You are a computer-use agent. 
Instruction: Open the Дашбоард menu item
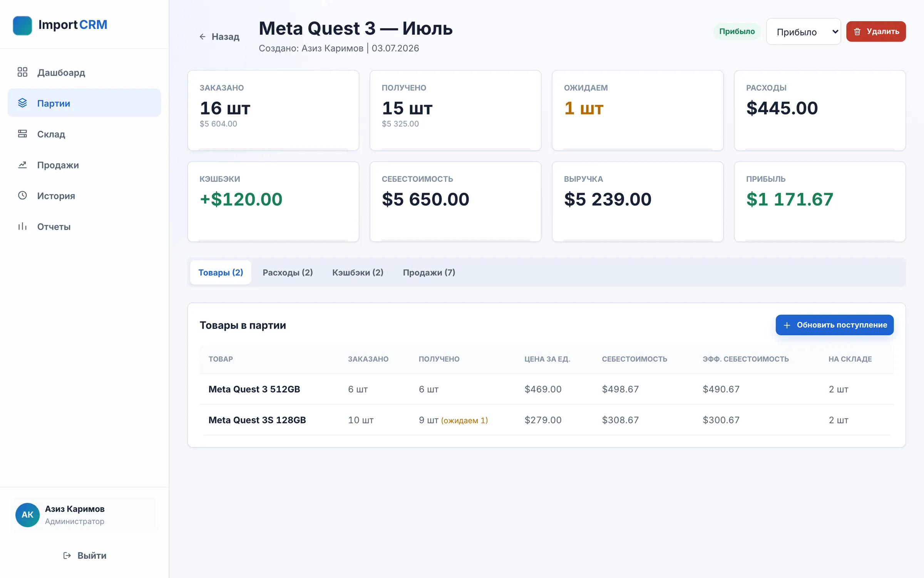pos(84,72)
